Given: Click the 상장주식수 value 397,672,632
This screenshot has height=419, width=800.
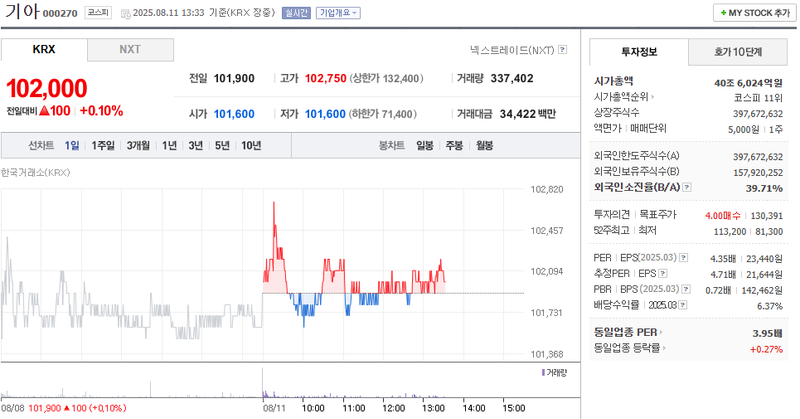Looking at the screenshot, I should point(758,114).
